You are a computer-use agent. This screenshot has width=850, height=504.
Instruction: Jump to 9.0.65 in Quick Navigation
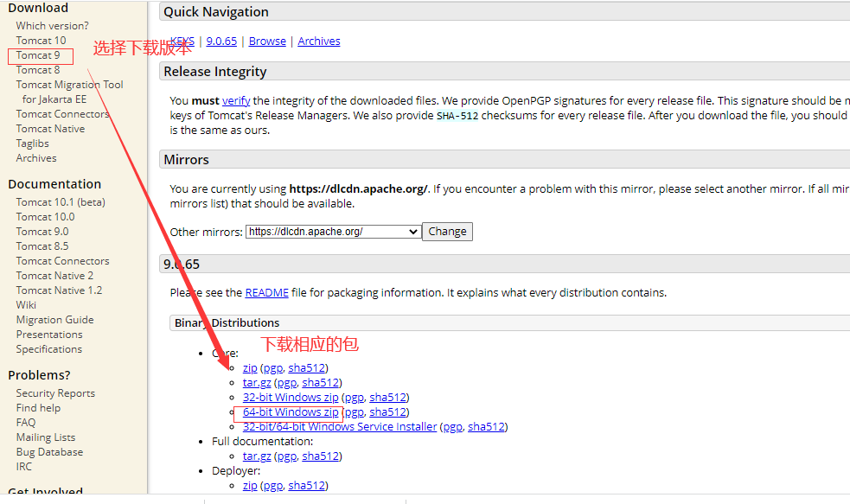[221, 41]
